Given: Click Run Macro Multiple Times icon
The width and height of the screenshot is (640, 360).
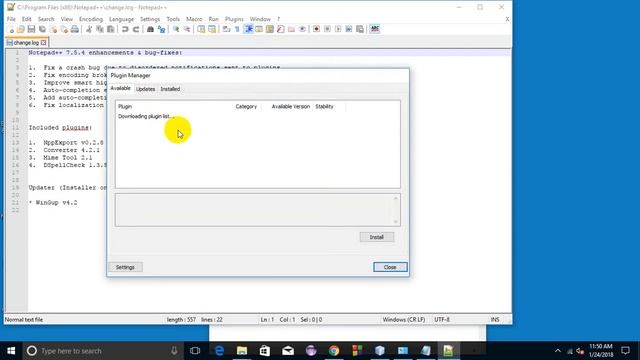Looking at the screenshot, I should 349,29.
